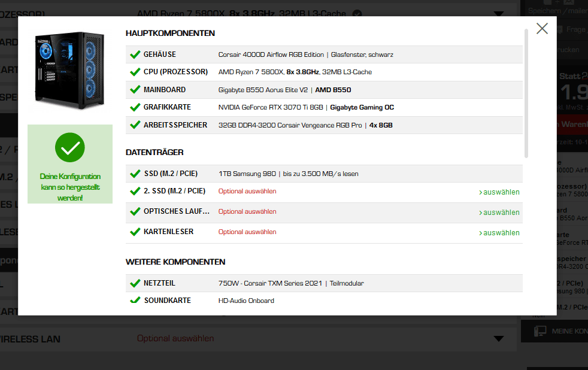Click the DATENTRÄGER section heading
Viewport: 588px width, 370px height.
coord(154,152)
